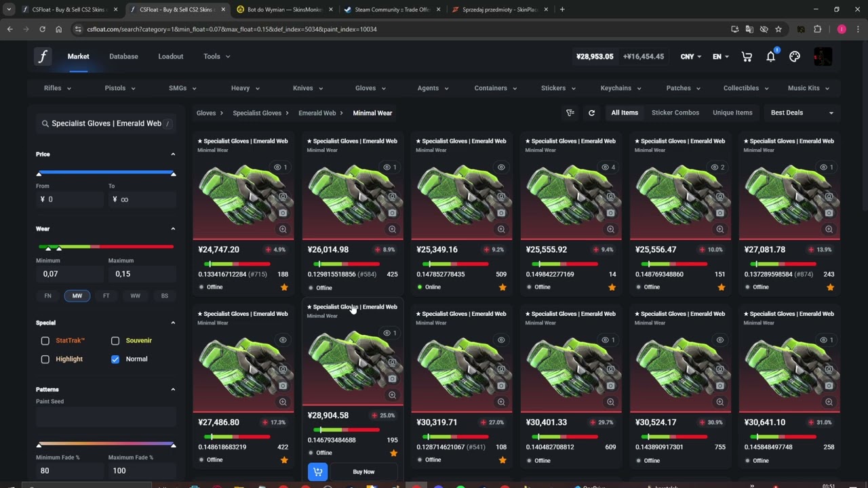Click the Gloves breadcrumb link
The image size is (868, 488).
coord(206,113)
